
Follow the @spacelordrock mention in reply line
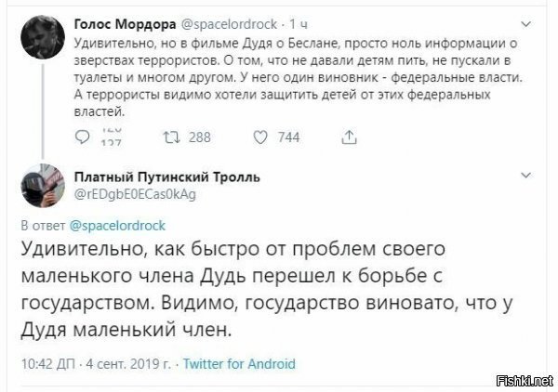pos(117,226)
